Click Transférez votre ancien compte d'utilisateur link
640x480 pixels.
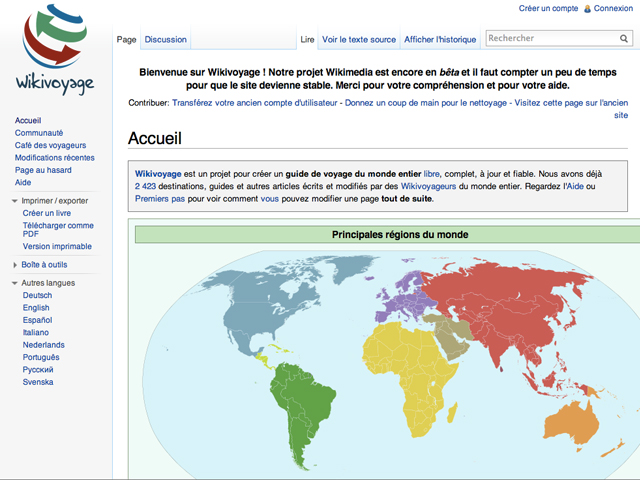click(x=255, y=103)
